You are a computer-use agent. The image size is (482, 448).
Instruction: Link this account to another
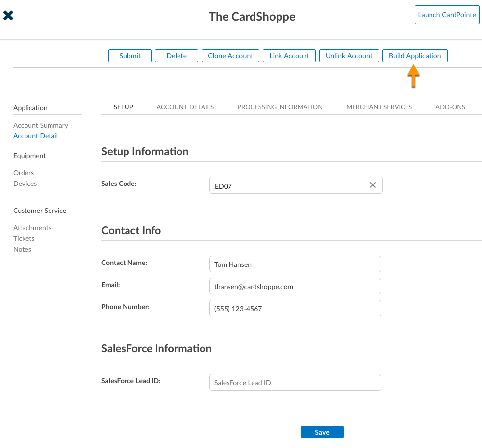point(289,55)
